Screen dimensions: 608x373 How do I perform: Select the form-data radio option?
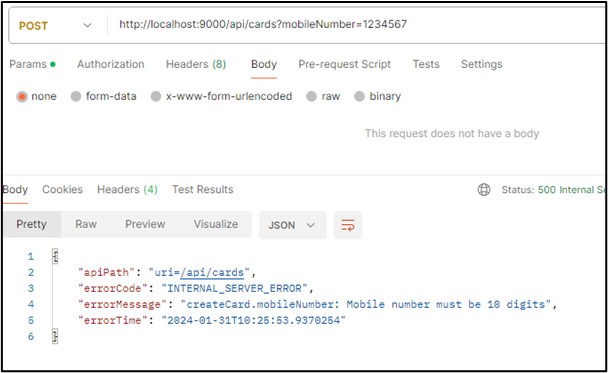tap(76, 96)
